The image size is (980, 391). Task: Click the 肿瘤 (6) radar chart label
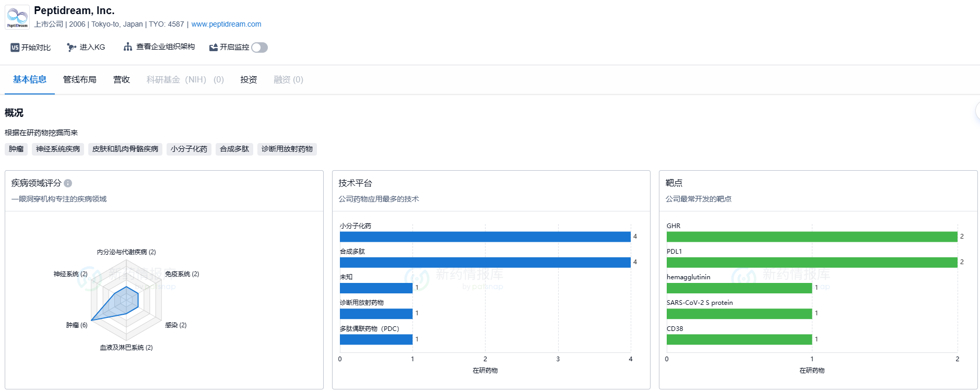click(76, 325)
